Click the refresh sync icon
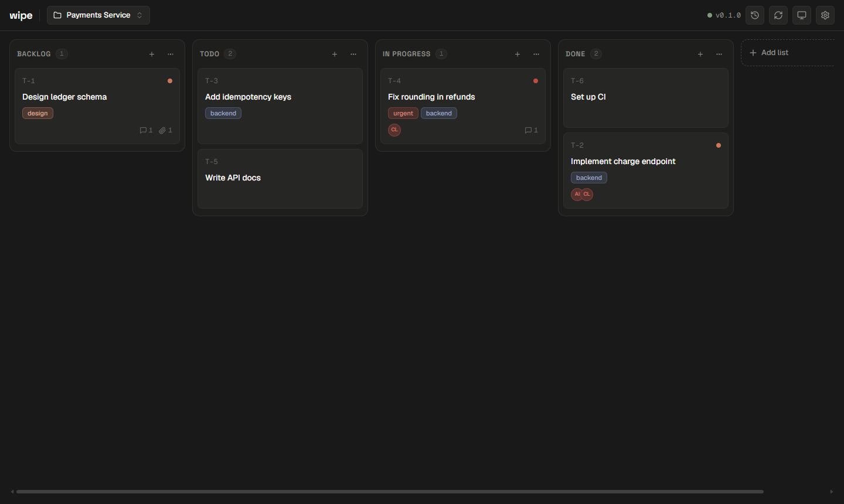 pos(778,15)
